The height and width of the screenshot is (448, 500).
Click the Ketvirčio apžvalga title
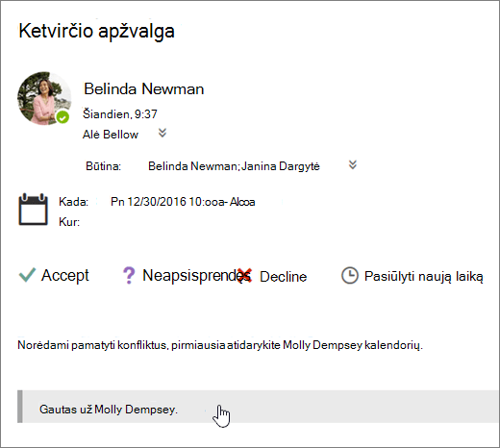point(96,32)
